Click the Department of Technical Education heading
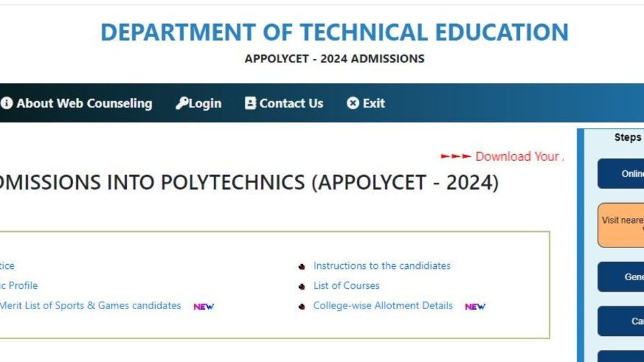Image resolution: width=644 pixels, height=362 pixels. (x=334, y=32)
